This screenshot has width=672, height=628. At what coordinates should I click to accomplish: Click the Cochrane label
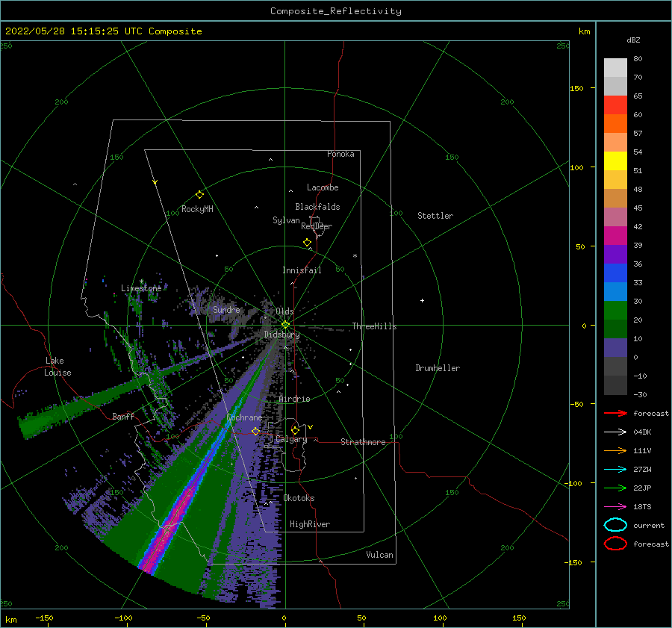coord(244,417)
